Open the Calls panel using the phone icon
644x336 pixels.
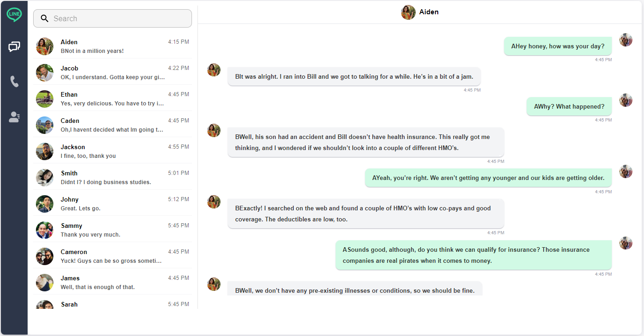pyautogui.click(x=14, y=81)
